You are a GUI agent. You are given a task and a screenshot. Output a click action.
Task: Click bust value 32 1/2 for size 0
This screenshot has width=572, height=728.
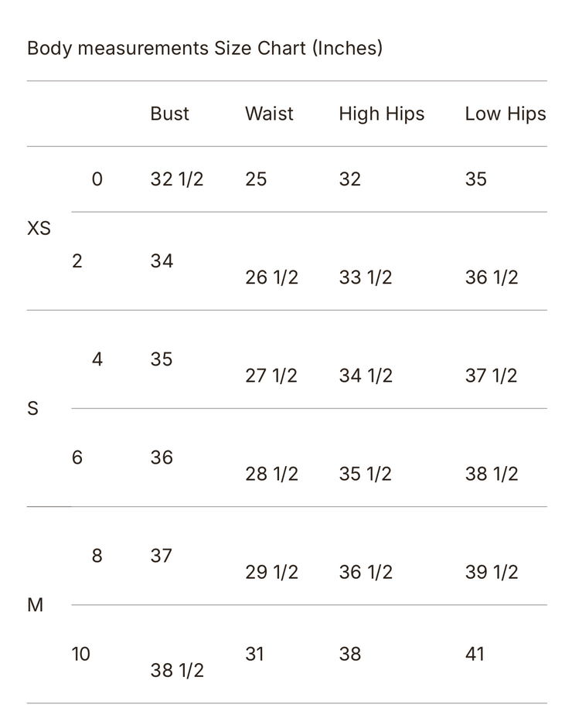click(x=176, y=179)
